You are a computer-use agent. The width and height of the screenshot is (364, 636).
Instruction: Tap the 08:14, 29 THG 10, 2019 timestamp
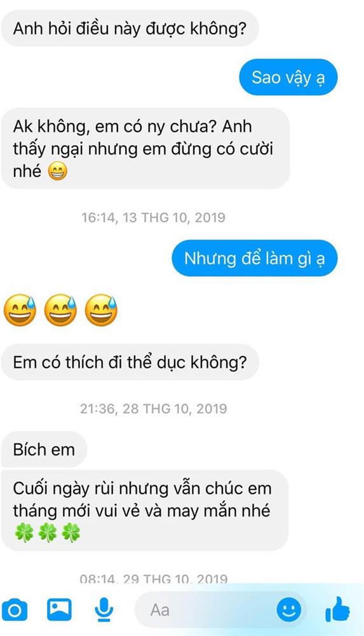(x=153, y=579)
